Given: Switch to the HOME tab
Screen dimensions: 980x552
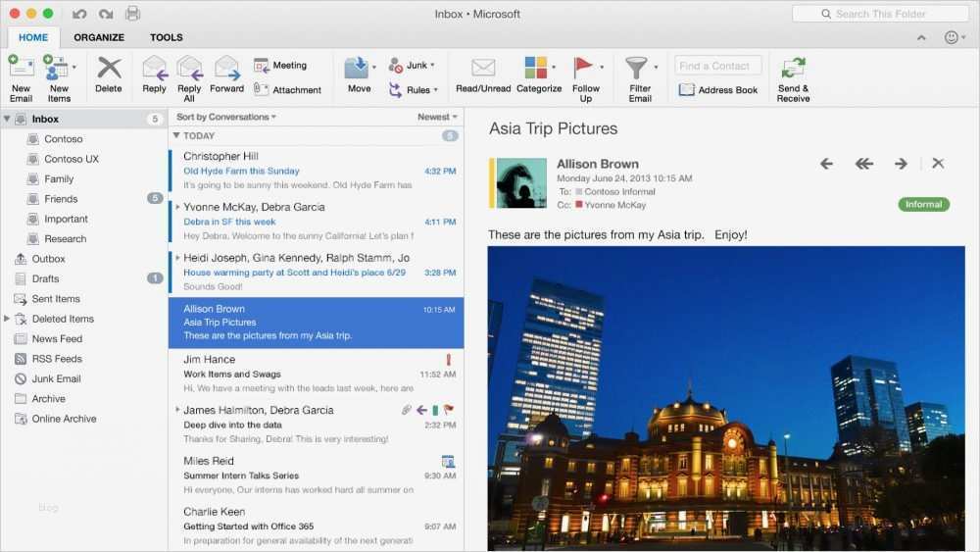Looking at the screenshot, I should click(33, 37).
